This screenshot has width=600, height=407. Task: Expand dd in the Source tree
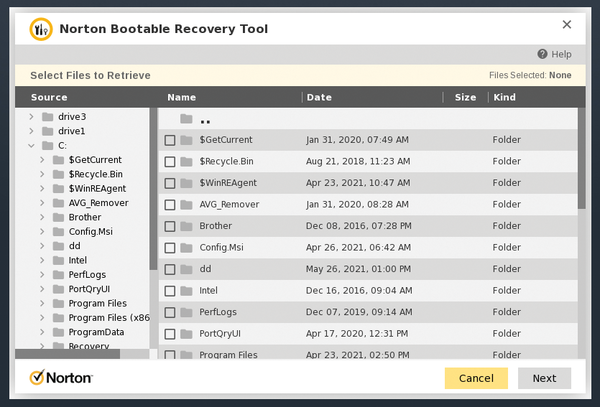coord(42,246)
